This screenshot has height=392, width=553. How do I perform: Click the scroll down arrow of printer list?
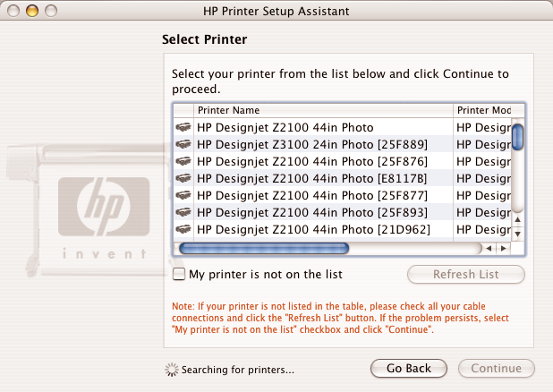pyautogui.click(x=517, y=234)
